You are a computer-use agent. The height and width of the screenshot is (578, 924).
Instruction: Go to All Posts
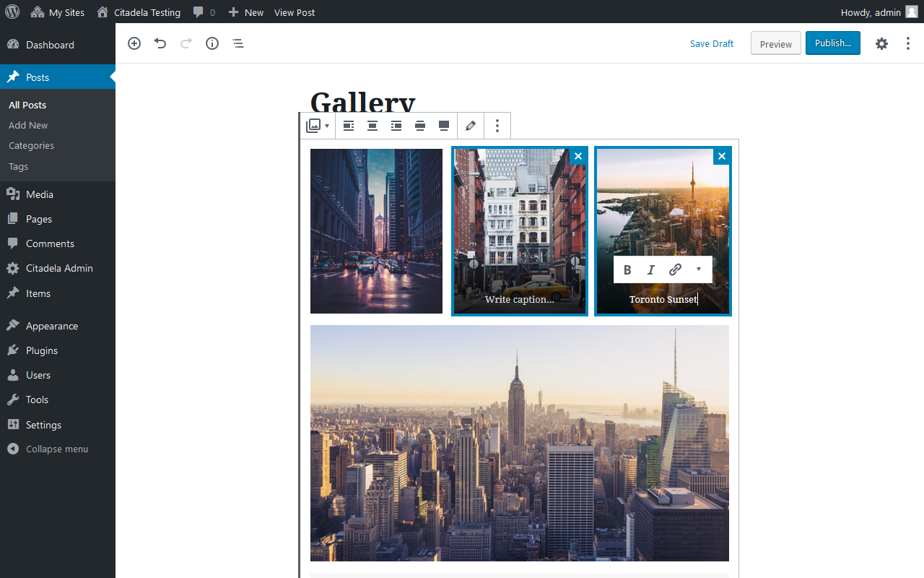pos(27,105)
